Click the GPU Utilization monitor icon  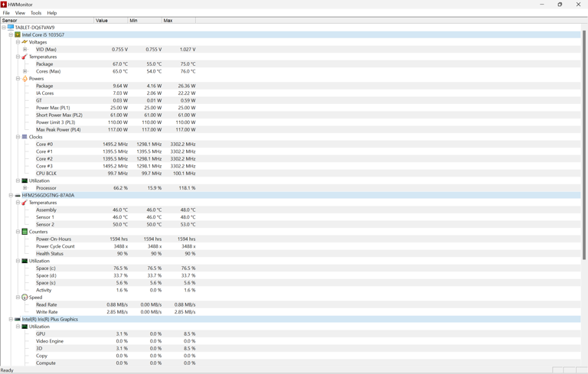point(24,327)
